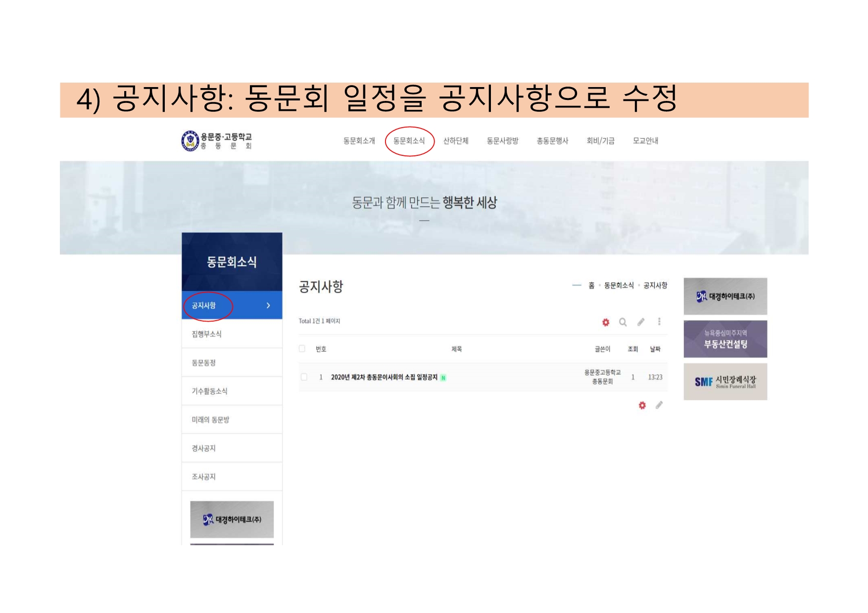Open the 부동산컨설팅 banner

tap(725, 339)
